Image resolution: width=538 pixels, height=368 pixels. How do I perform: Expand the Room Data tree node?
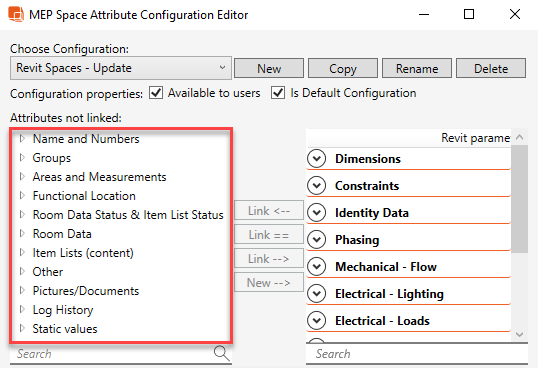[x=22, y=234]
